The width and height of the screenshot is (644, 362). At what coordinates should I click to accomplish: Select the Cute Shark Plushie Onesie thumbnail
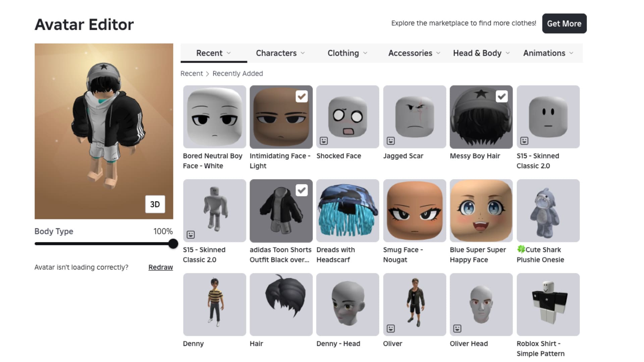tap(548, 210)
